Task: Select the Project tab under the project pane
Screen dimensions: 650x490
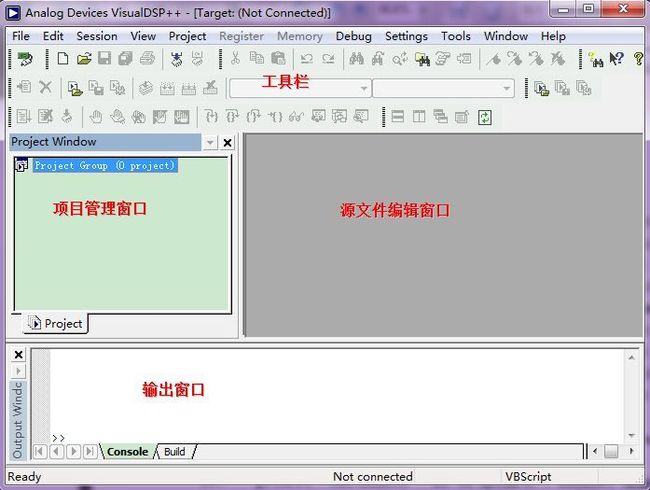Action: point(56,323)
